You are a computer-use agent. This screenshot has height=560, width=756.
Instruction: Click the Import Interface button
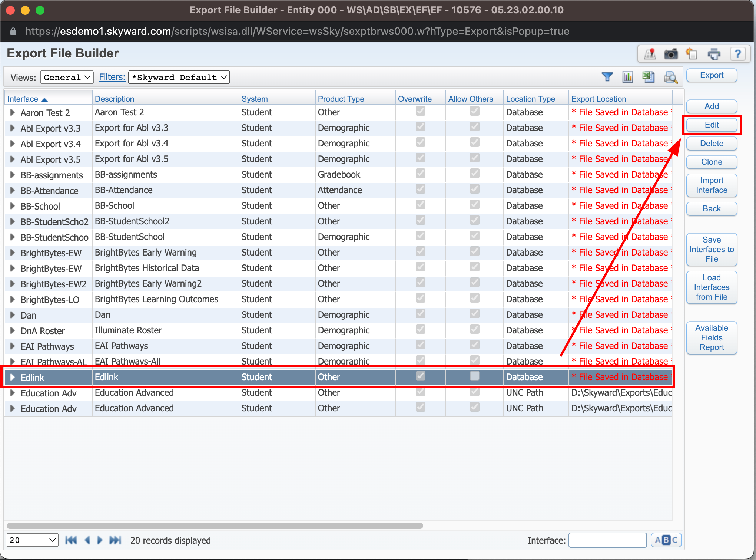pyautogui.click(x=712, y=185)
